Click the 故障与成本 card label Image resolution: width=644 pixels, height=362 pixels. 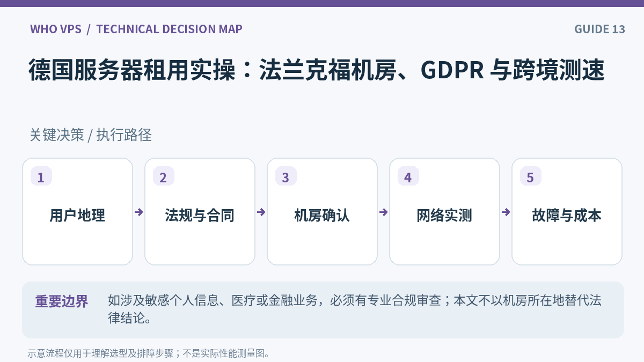pos(567,216)
